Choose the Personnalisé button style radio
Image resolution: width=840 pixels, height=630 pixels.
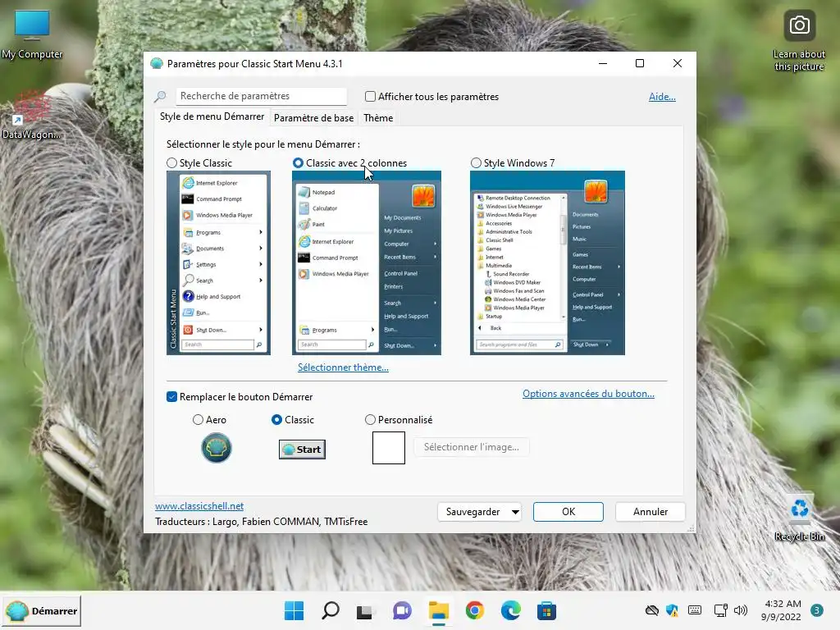370,420
